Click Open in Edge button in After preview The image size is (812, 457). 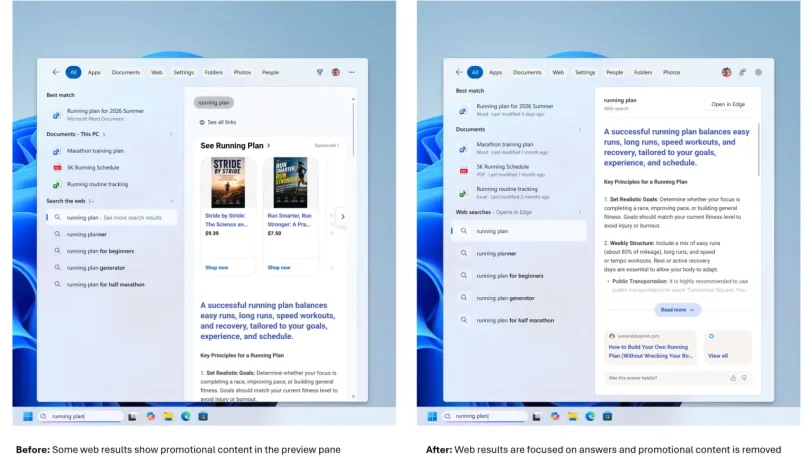(x=728, y=104)
